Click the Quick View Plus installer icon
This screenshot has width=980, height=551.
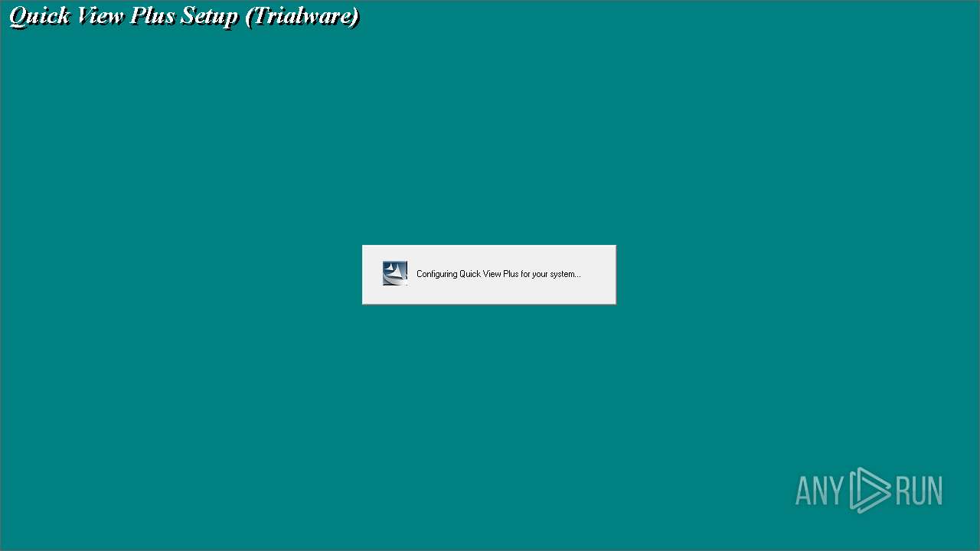point(395,273)
